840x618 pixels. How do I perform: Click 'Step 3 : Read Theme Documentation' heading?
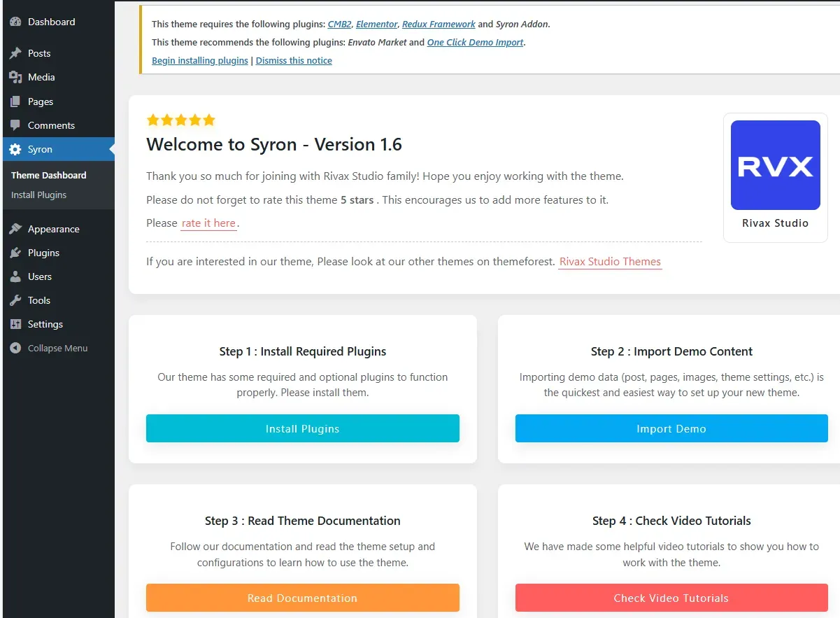click(x=303, y=521)
